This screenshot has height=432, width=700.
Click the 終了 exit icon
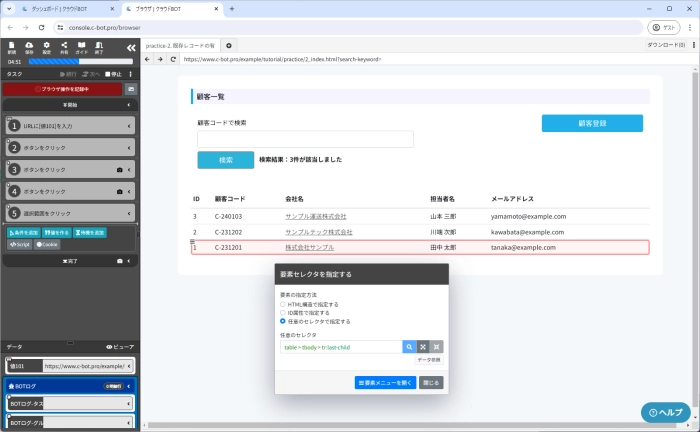coord(100,46)
